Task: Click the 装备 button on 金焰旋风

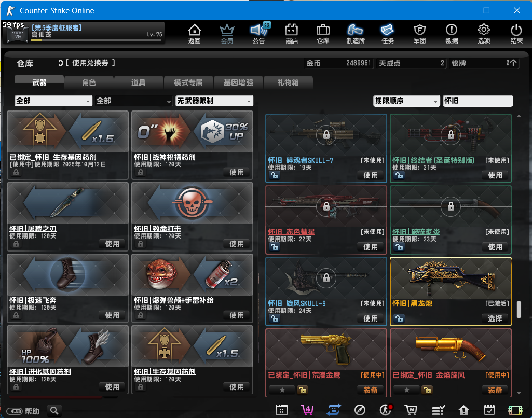Action: point(495,390)
